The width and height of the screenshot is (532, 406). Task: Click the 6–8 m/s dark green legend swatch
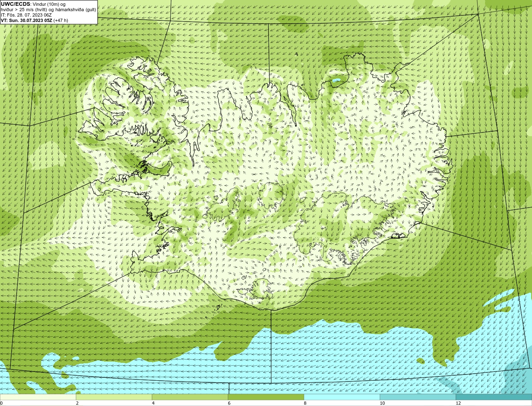click(x=266, y=397)
